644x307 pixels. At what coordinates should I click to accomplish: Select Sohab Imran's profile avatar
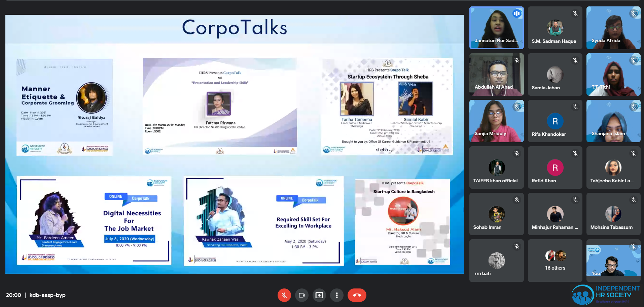click(497, 214)
